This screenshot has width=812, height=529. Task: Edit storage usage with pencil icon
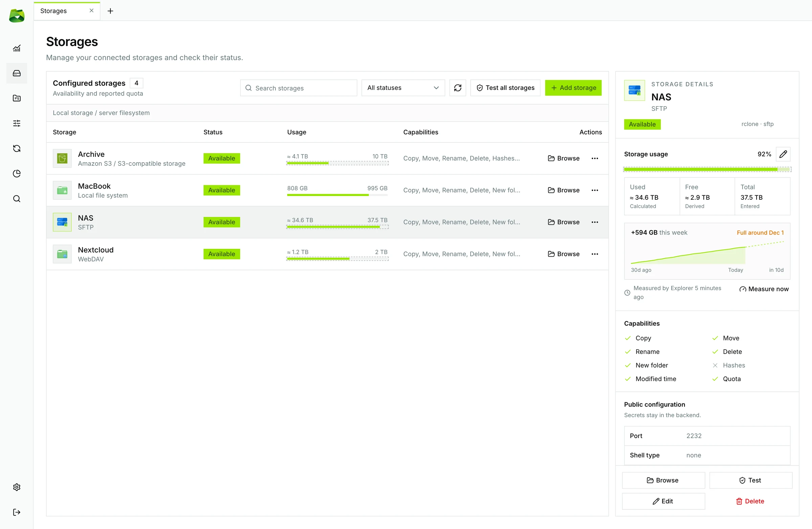[x=783, y=154]
